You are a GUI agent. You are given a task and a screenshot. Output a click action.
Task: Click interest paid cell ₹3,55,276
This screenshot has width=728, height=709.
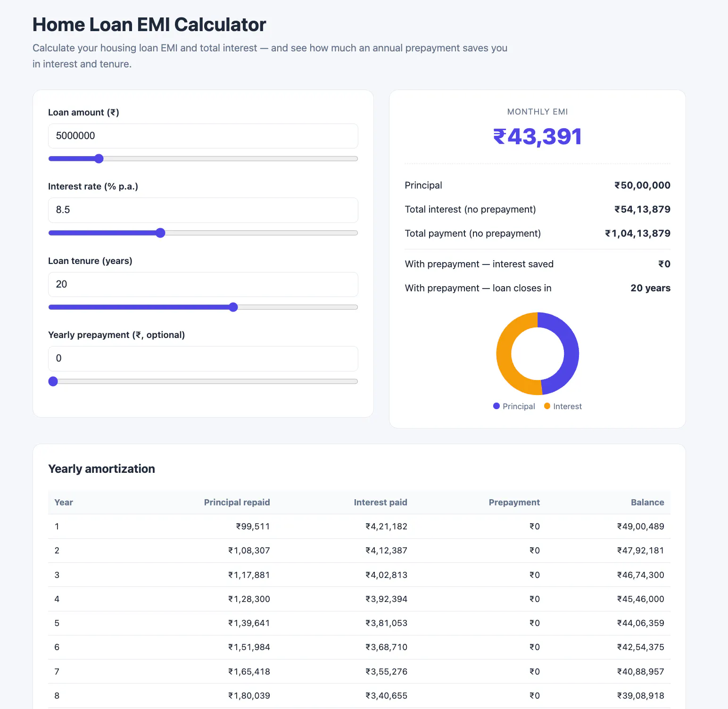click(x=386, y=672)
